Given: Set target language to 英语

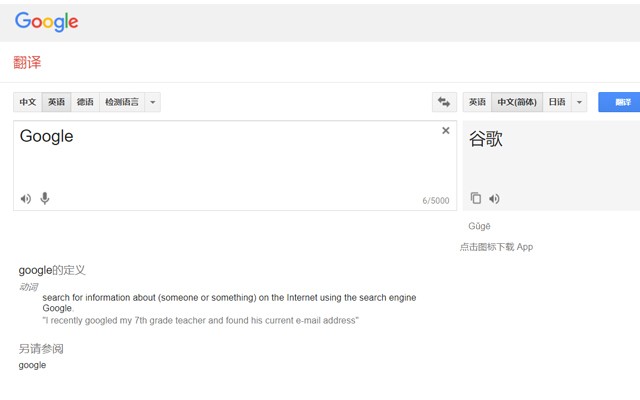Looking at the screenshot, I should (477, 102).
